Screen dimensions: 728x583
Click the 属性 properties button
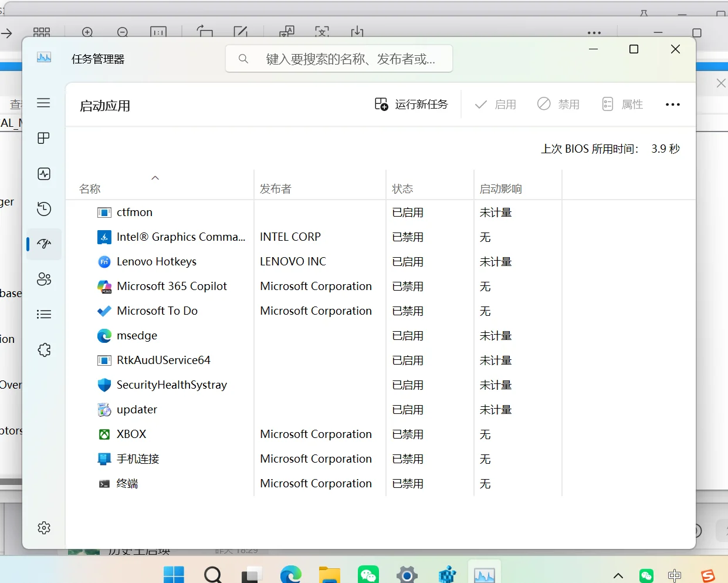(x=622, y=105)
